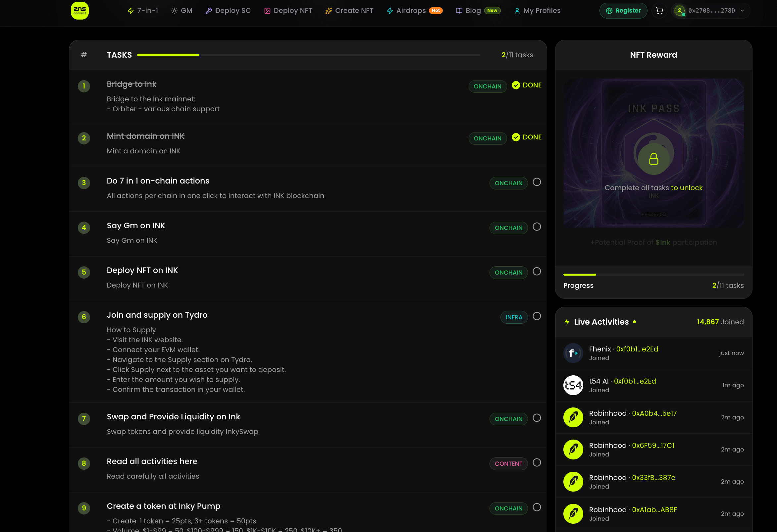
Task: Click the wallet avatar icon
Action: pyautogui.click(x=679, y=11)
